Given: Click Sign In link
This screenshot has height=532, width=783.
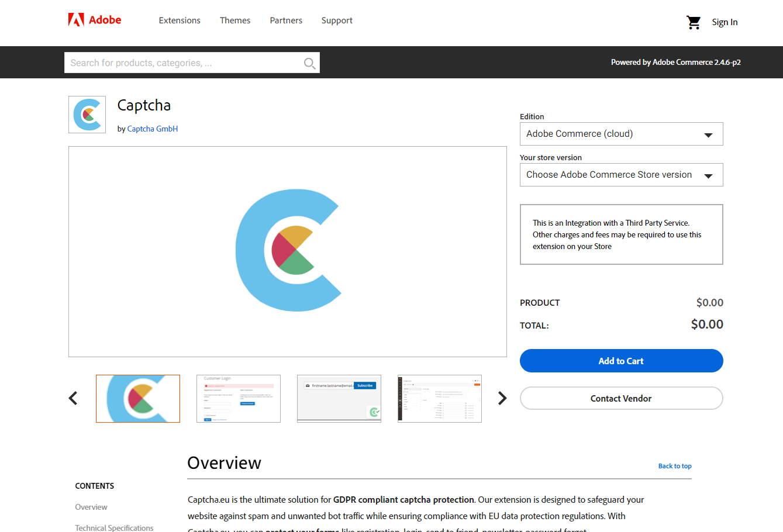Looking at the screenshot, I should (725, 22).
